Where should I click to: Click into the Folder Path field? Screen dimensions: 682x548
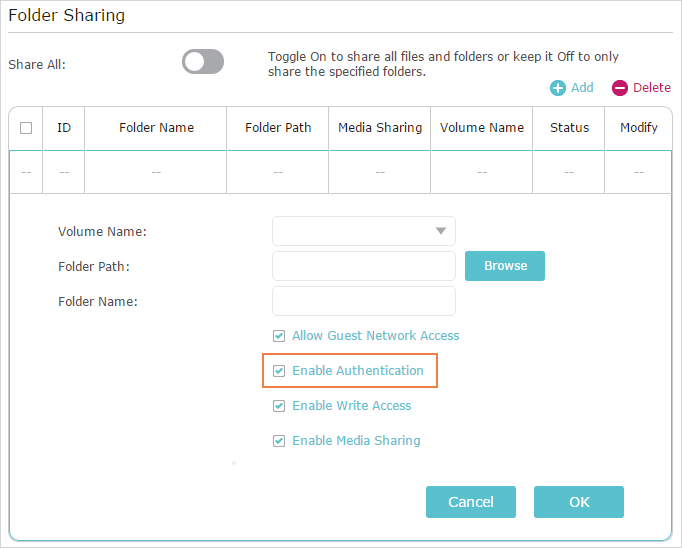[x=364, y=266]
